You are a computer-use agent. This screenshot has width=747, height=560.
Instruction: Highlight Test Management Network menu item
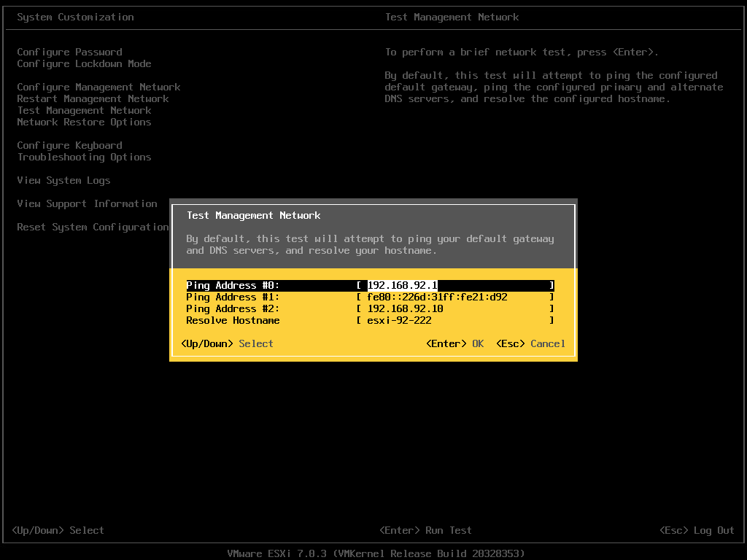point(84,110)
